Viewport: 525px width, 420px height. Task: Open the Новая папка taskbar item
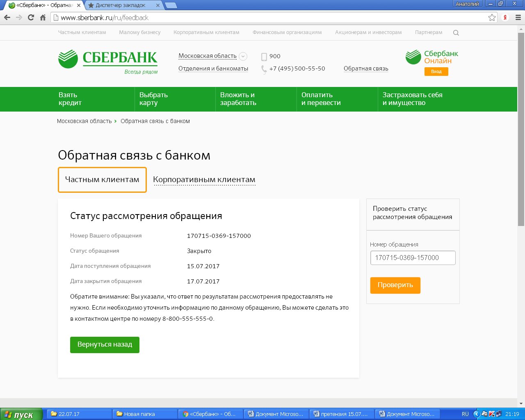145,414
